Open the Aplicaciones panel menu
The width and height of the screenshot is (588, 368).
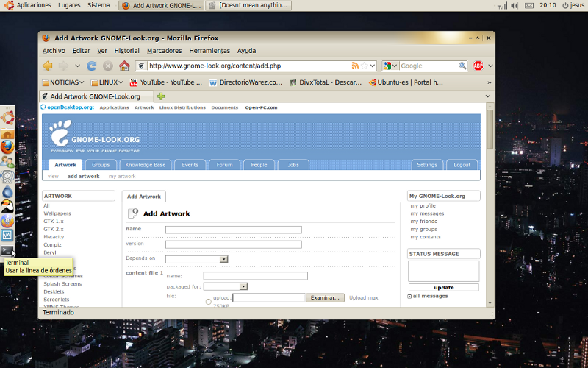pyautogui.click(x=34, y=5)
